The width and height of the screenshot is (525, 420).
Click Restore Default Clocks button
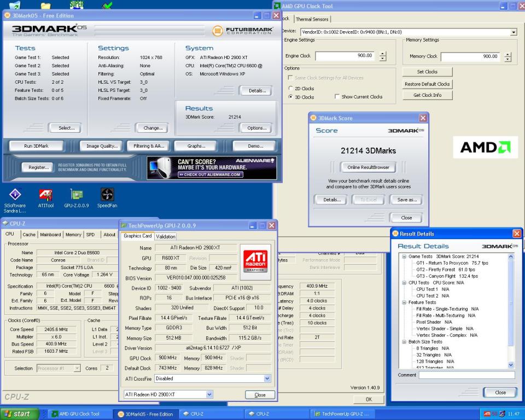427,84
